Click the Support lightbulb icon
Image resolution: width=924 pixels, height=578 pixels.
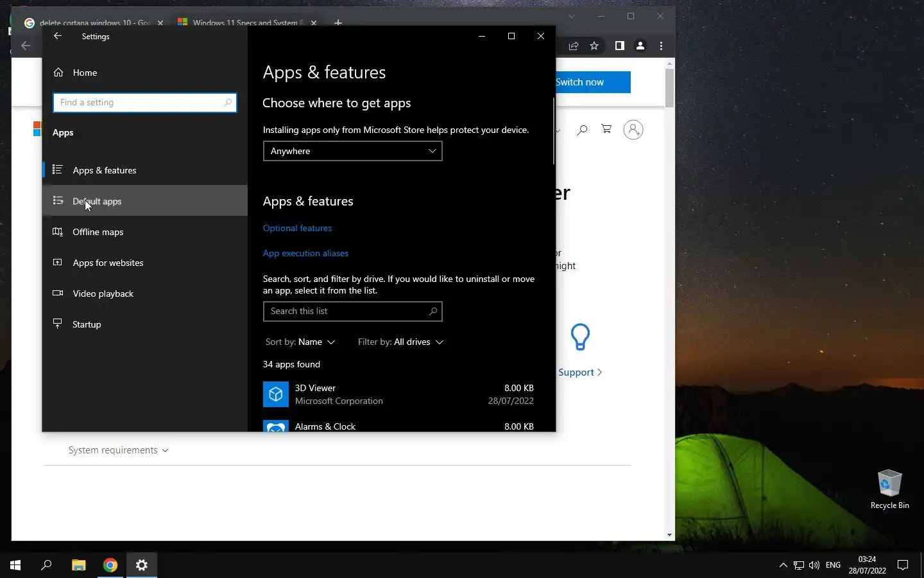click(580, 337)
